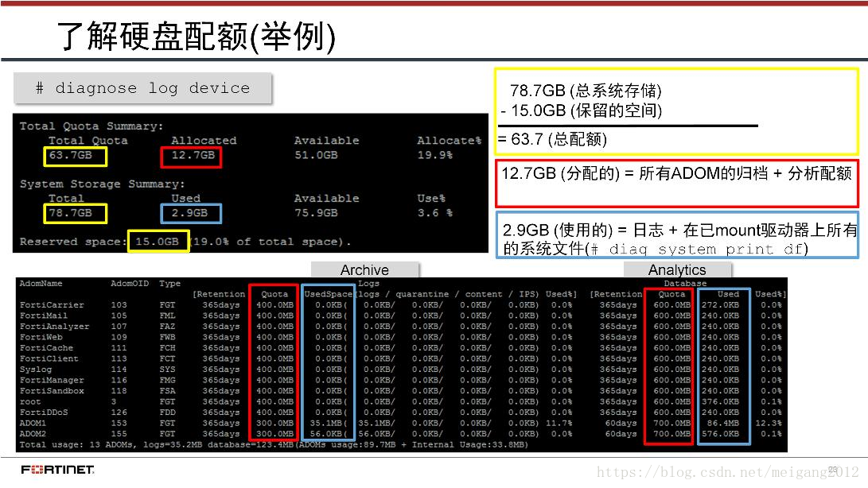The width and height of the screenshot is (868, 488).
Task: Click the Fortinet logo
Action: (x=57, y=470)
